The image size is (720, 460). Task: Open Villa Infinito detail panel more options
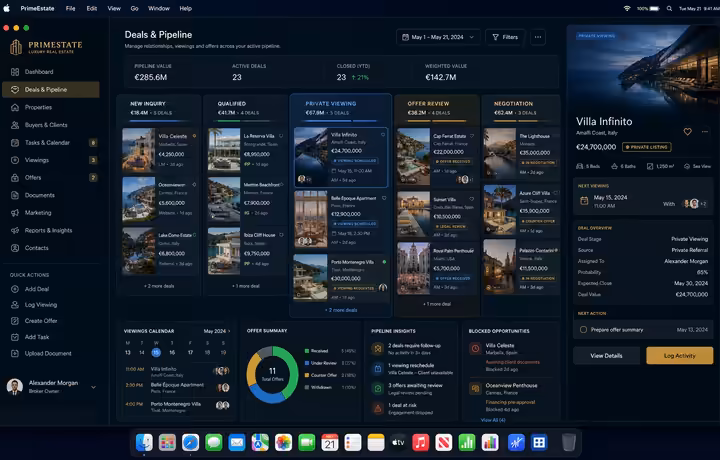(704, 132)
